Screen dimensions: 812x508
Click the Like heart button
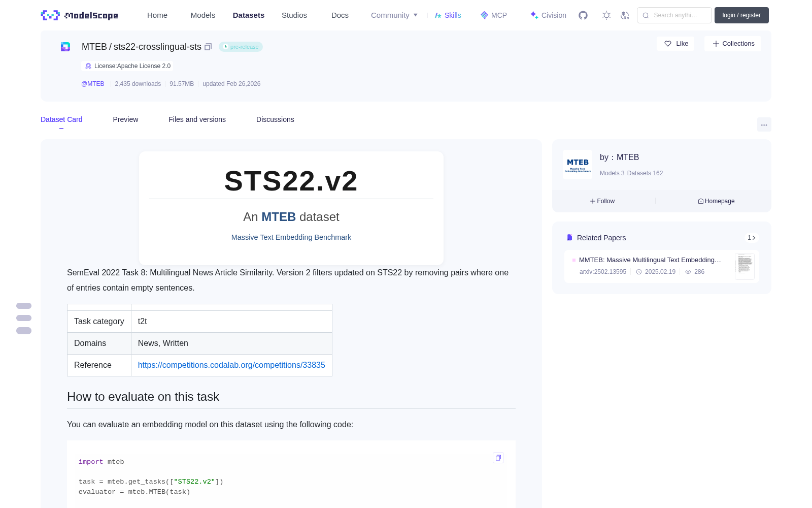(x=675, y=44)
